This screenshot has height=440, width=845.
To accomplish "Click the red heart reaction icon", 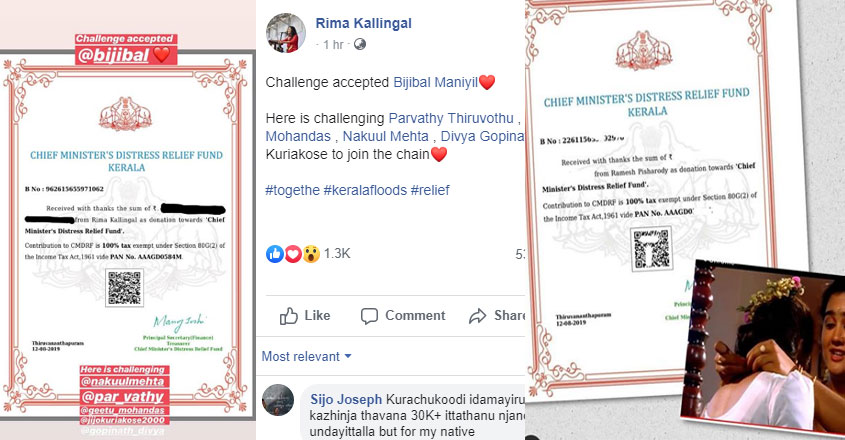I will (x=293, y=253).
